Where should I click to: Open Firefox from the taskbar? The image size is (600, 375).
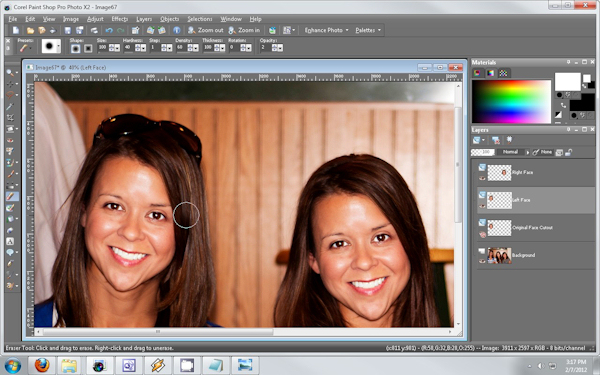[42, 365]
